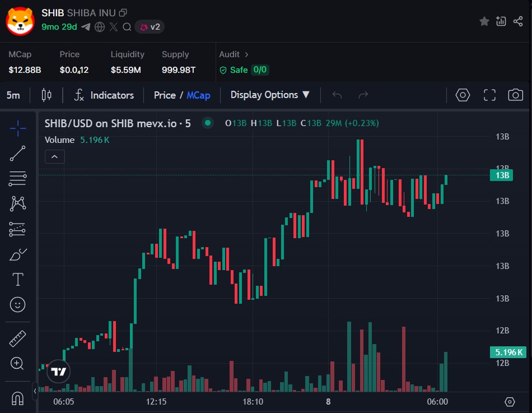Click the Safe 0/0 audit status
532x413 pixels.
(x=244, y=70)
